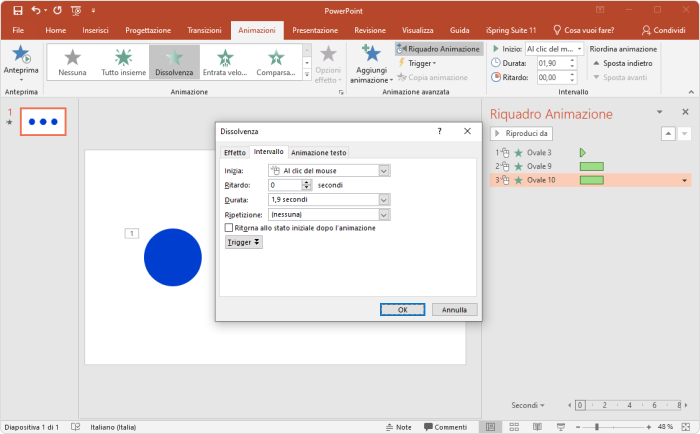Image resolution: width=700 pixels, height=434 pixels.
Task: Enable Ritorna allo stato iniziale checkbox
Action: pyautogui.click(x=229, y=228)
